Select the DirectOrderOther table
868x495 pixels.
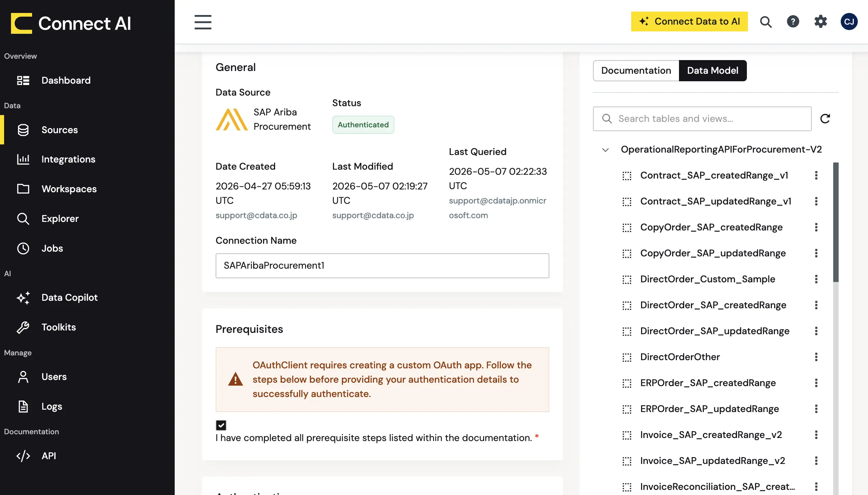tap(680, 357)
